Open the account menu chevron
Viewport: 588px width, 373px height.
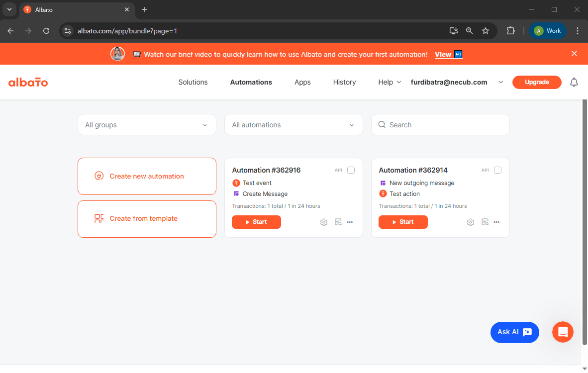501,82
